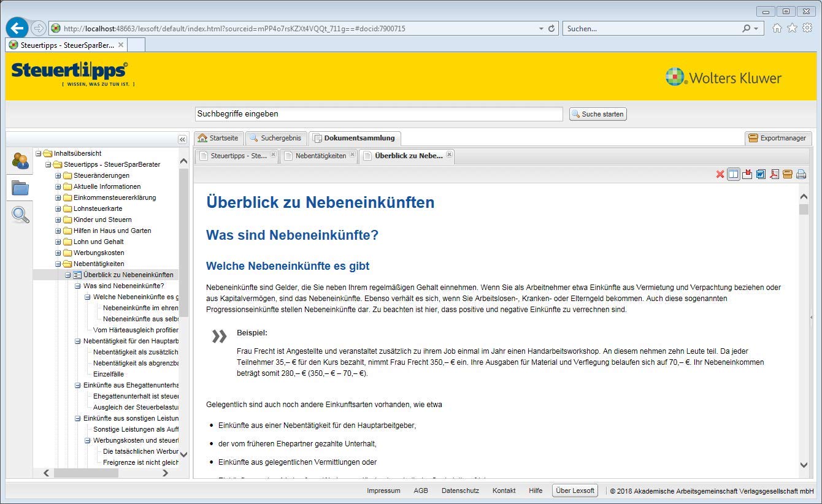Select the Dokumentsammlung tab
This screenshot has height=504, width=822.
point(355,138)
